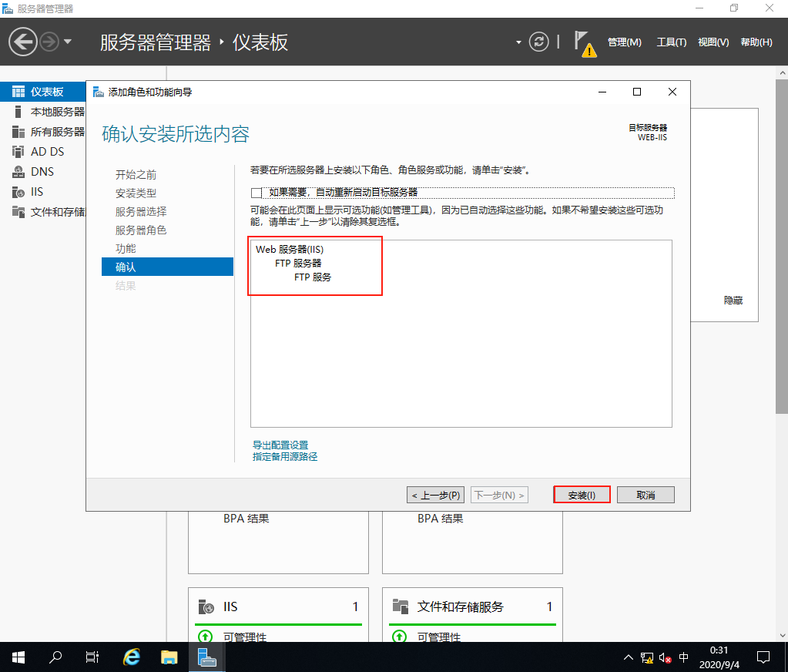Image resolution: width=788 pixels, height=672 pixels.
Task: Click 取消 to cancel the wizard
Action: click(645, 495)
